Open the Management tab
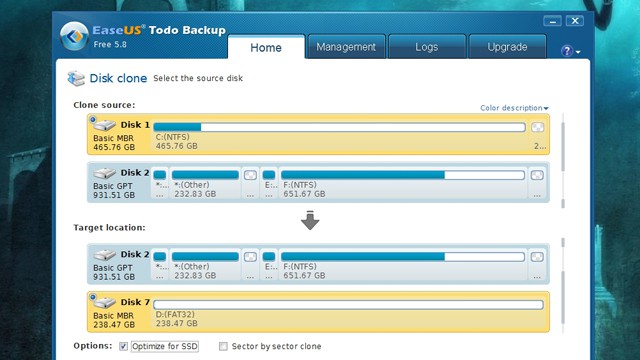 click(x=346, y=47)
